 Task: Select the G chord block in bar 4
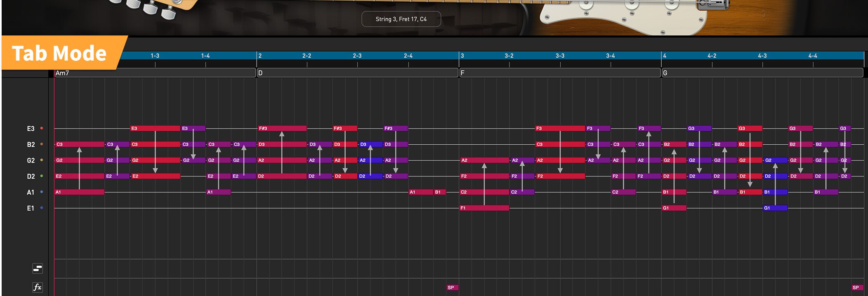pos(762,73)
